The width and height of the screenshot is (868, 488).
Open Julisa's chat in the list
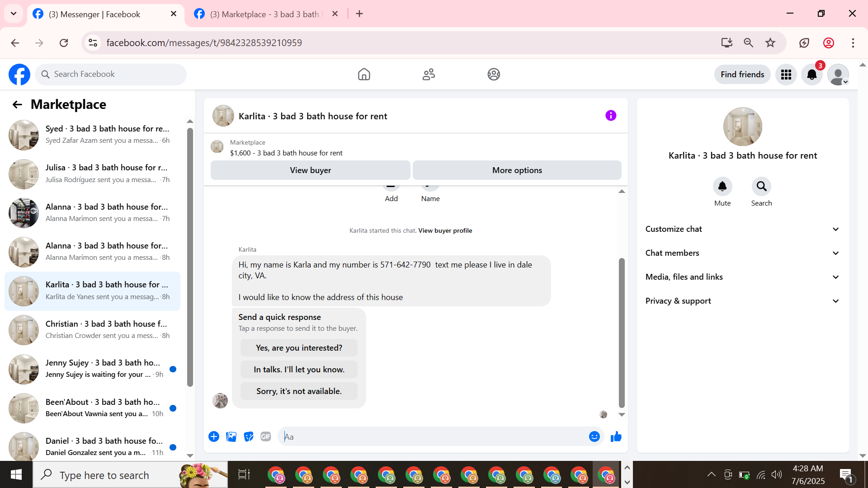point(92,174)
